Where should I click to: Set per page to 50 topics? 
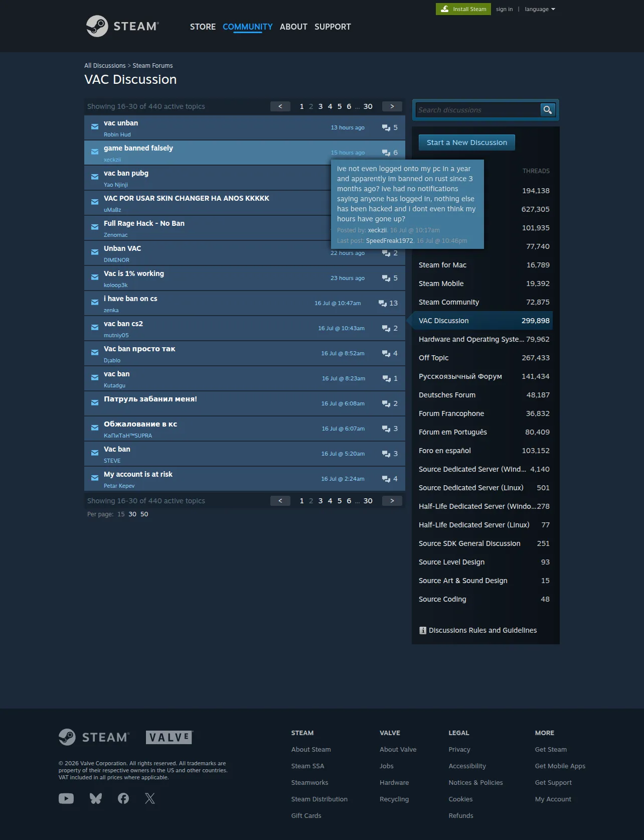coord(144,514)
